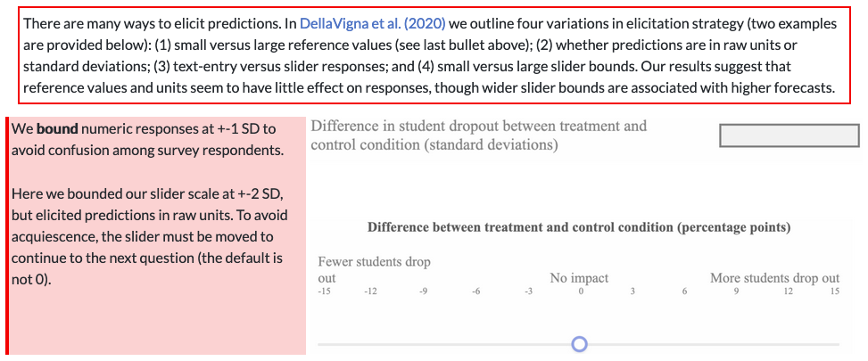This screenshot has height=361, width=868.
Task: Click the 'No impact' slider label
Action: 579,278
